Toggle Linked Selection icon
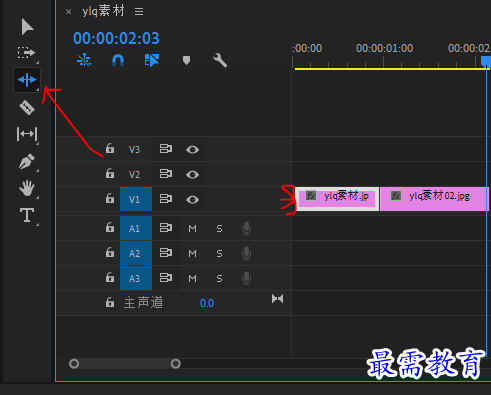491x395 pixels. pos(152,60)
